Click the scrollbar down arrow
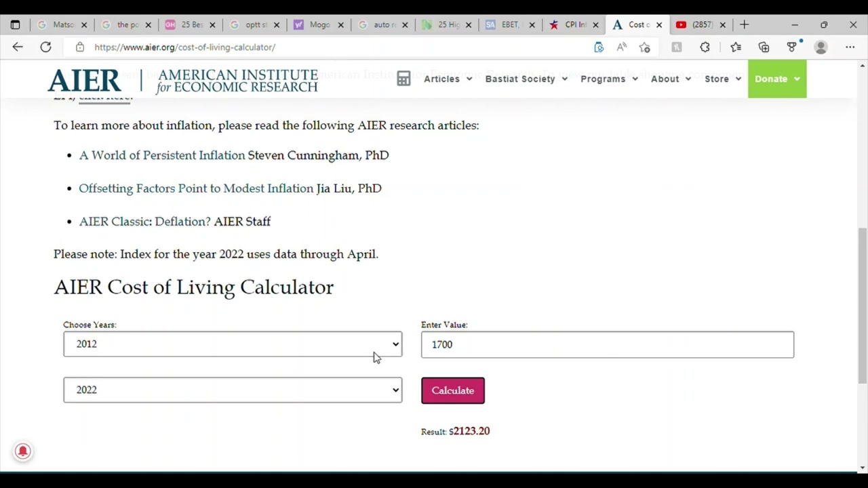This screenshot has height=488, width=868. coord(863,467)
